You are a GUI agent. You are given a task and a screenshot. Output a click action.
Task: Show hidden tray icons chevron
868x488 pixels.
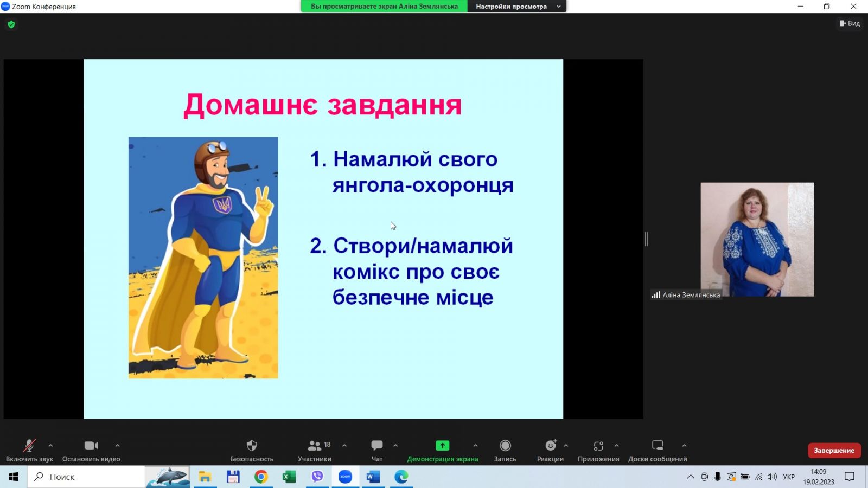691,477
